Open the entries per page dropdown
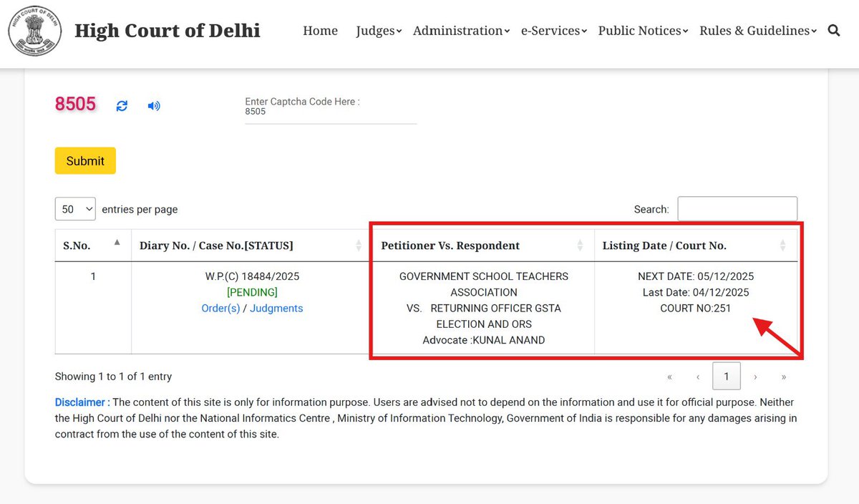The width and height of the screenshot is (859, 504). click(x=75, y=209)
